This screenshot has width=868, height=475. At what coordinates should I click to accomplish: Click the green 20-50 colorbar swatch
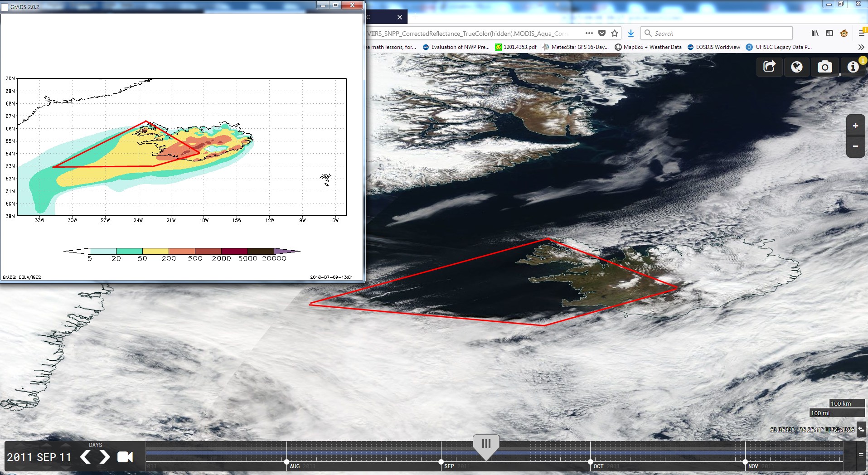[129, 251]
